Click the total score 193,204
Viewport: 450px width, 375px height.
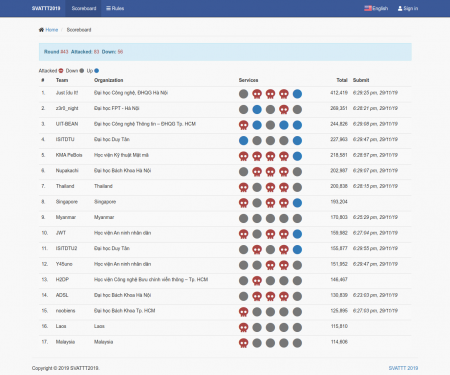339,202
